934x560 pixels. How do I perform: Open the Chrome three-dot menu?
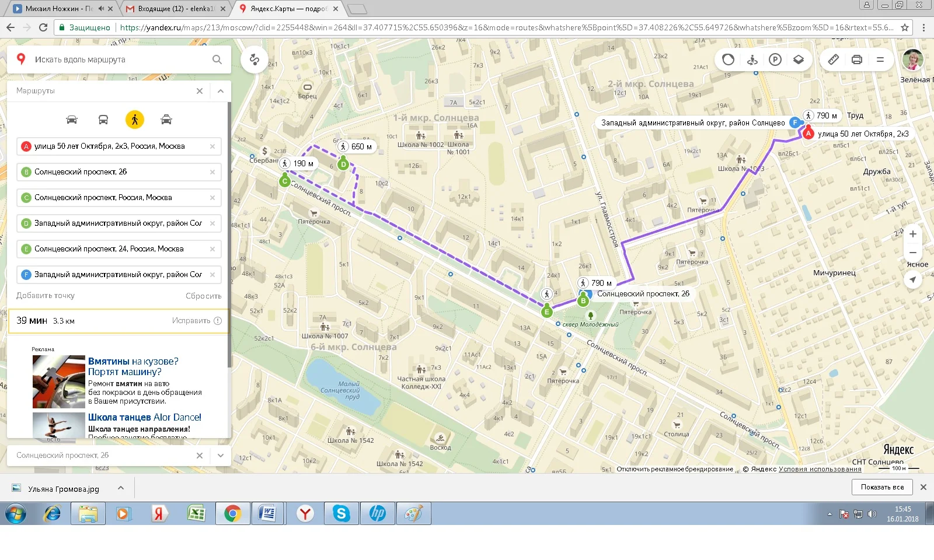(923, 27)
